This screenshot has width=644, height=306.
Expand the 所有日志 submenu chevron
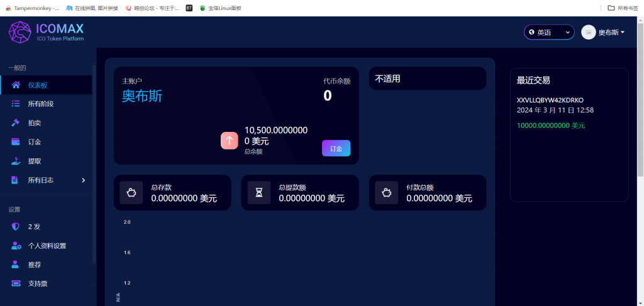point(84,180)
